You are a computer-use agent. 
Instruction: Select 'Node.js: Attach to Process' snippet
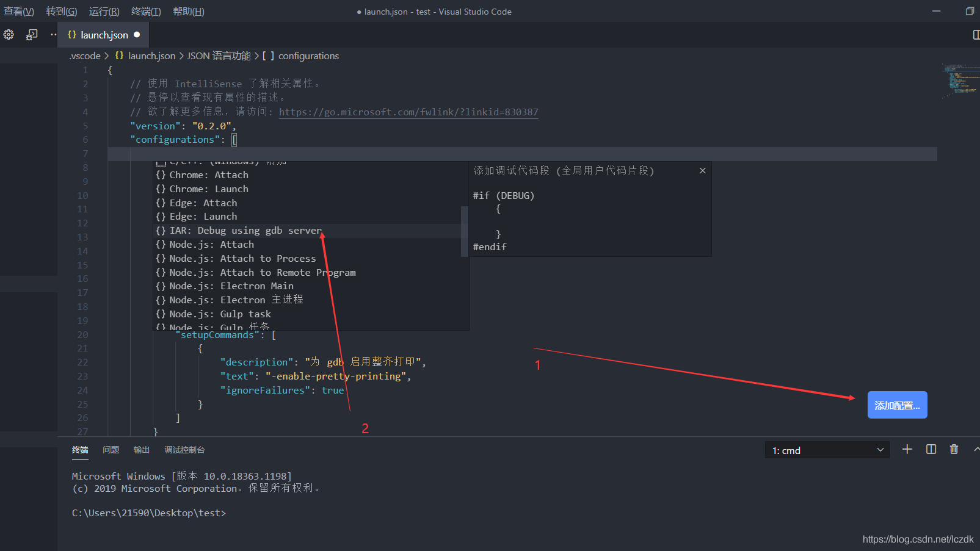(311, 259)
